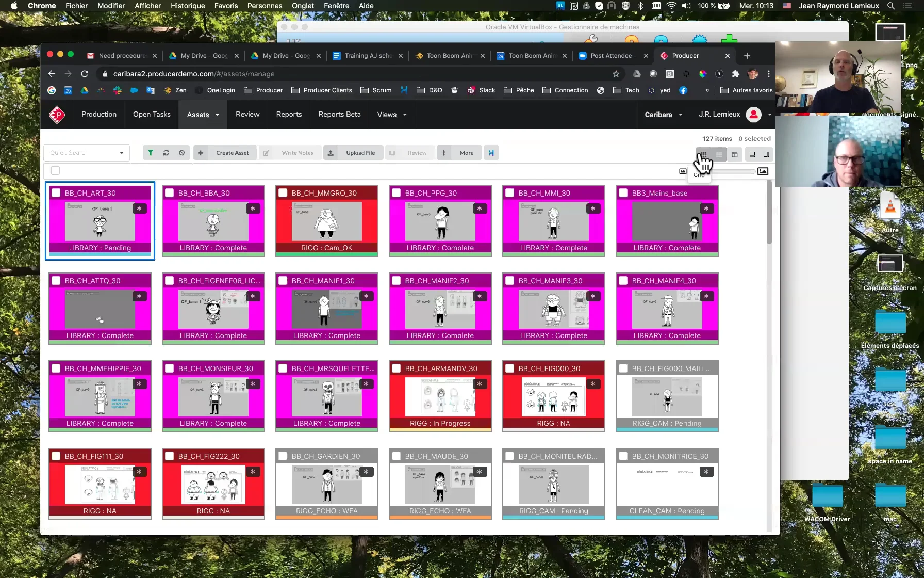Screen dimensions: 924x578
Task: Check the BB_CH_ATTQ_30 asset checkbox
Action: tap(56, 281)
